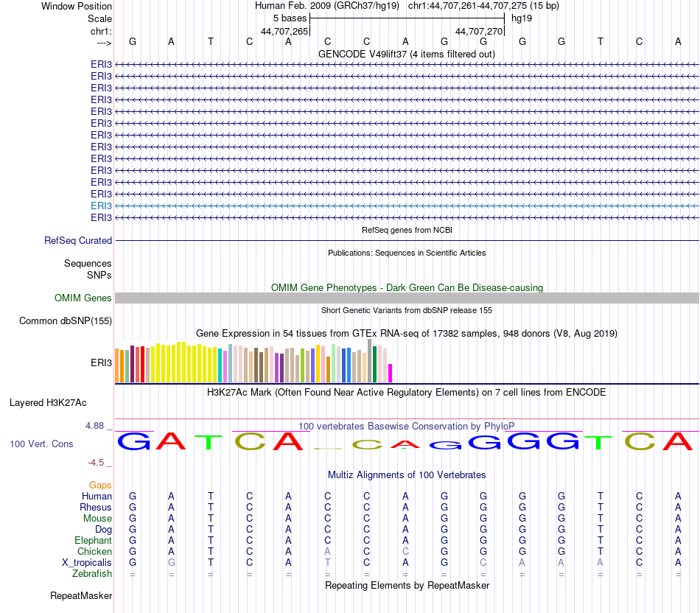Image resolution: width=700 pixels, height=613 pixels.
Task: Click the Layered H3K27Ac track label
Action: (48, 403)
